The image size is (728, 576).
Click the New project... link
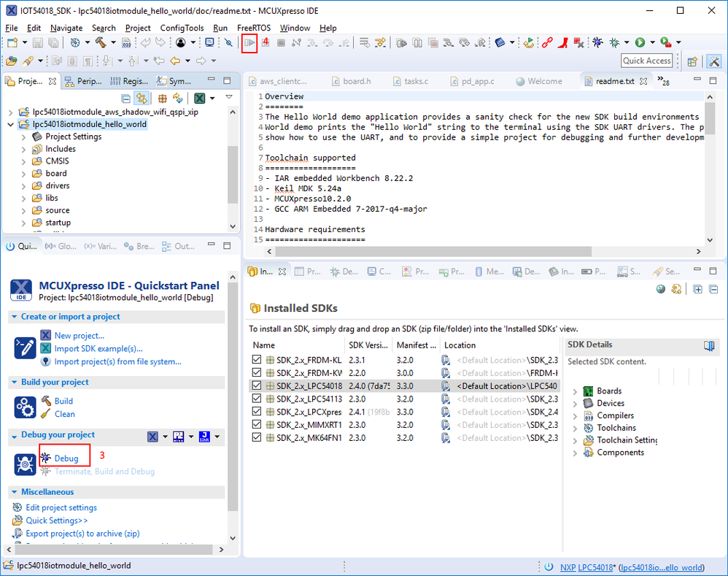(x=80, y=336)
